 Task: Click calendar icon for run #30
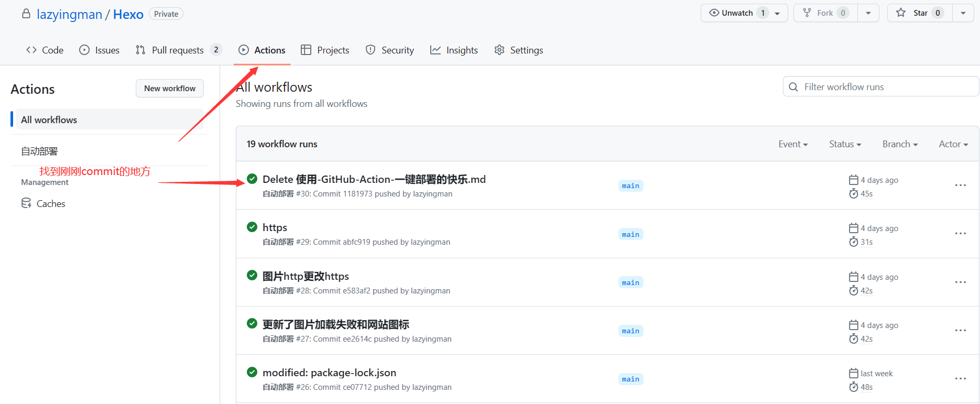click(854, 180)
